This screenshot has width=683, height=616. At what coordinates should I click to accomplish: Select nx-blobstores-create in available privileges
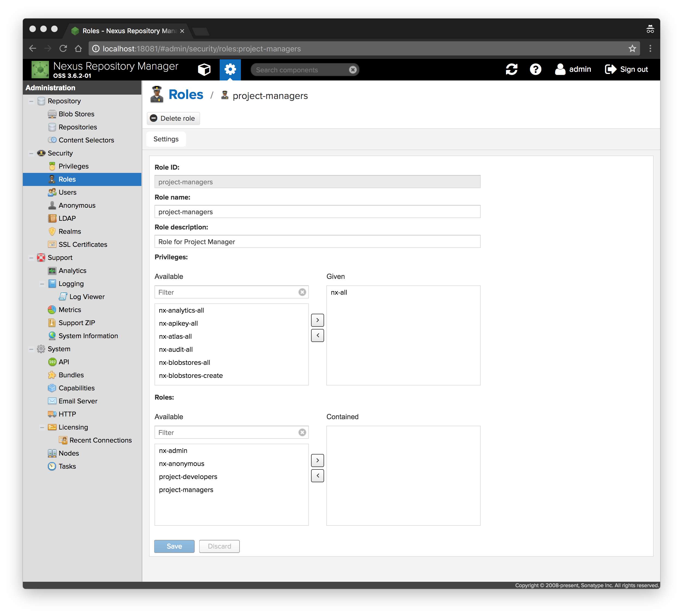191,375
